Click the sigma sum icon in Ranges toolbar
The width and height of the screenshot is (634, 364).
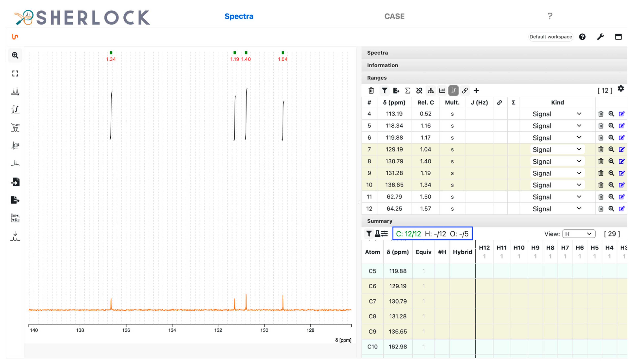[x=407, y=91]
